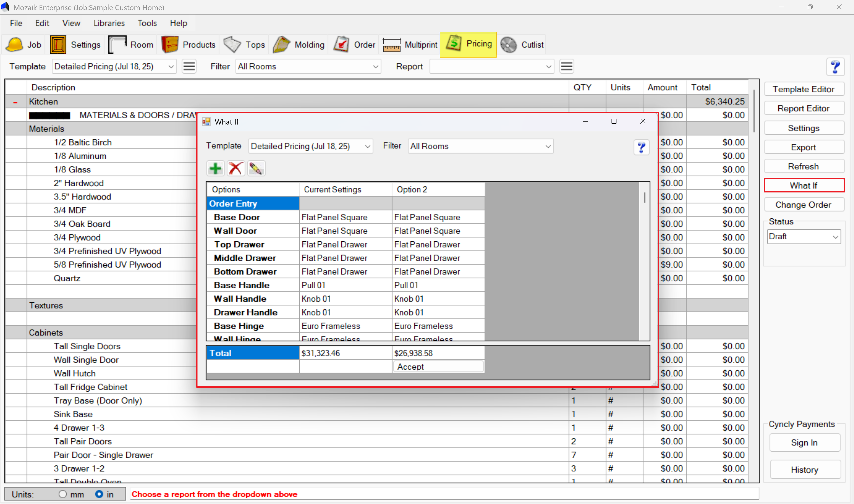This screenshot has width=854, height=504.
Task: Click the pencil edit option icon
Action: 256,168
